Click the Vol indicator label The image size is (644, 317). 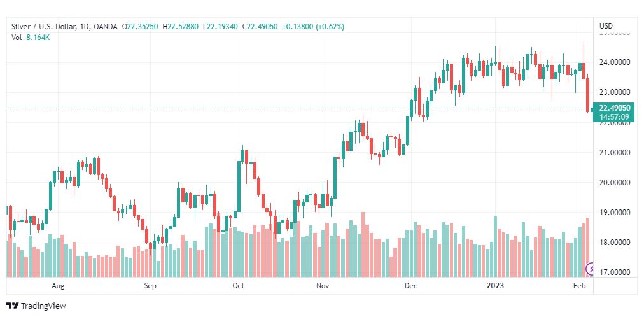(17, 38)
